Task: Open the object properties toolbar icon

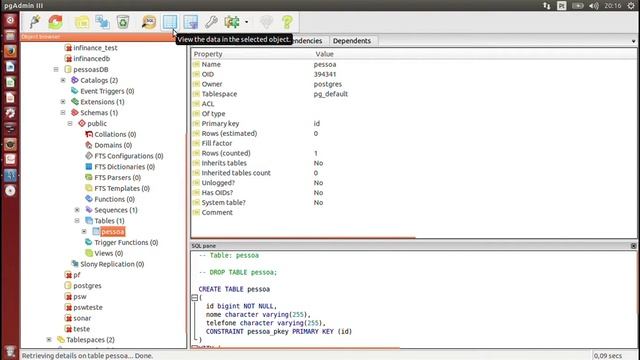Action: (82, 22)
